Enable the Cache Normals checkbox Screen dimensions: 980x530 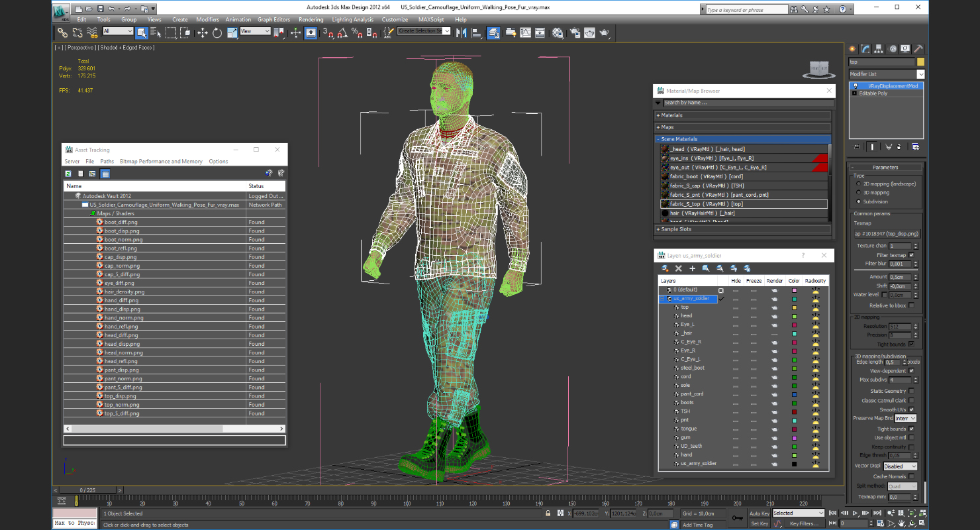click(912, 476)
